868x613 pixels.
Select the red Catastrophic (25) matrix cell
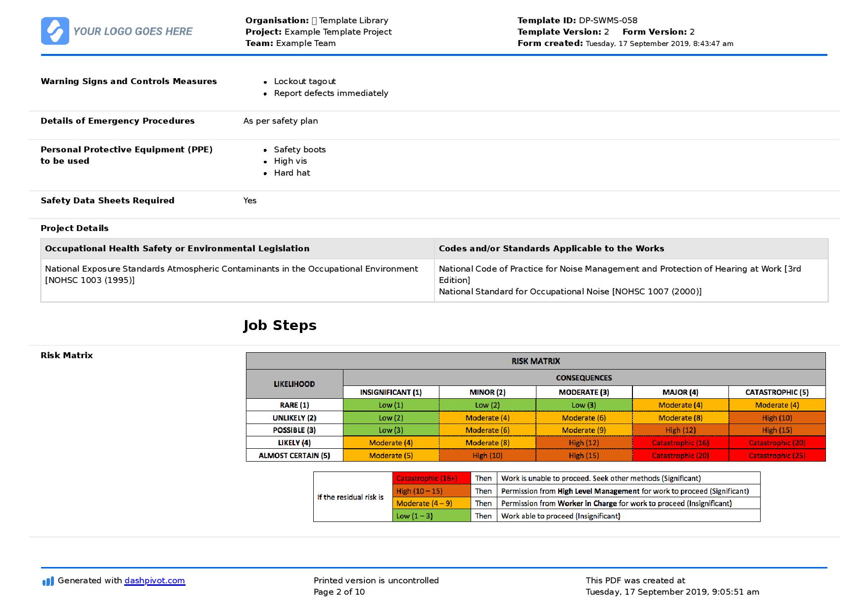click(x=776, y=456)
